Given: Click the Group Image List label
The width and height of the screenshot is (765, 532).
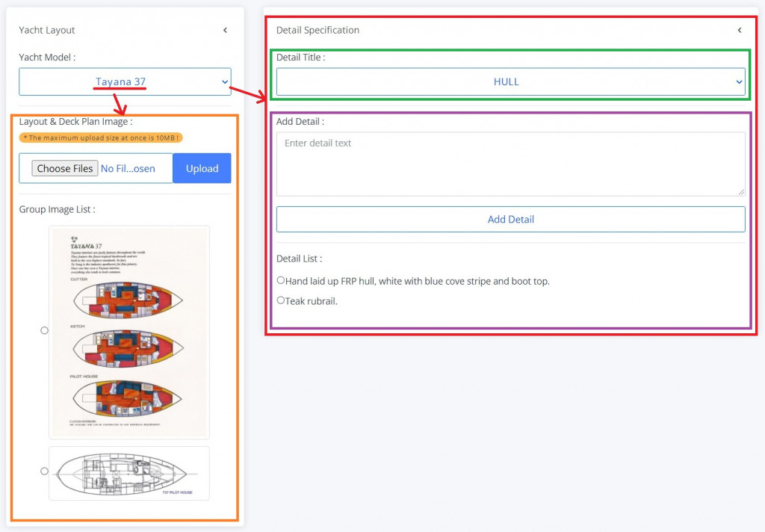Looking at the screenshot, I should [x=57, y=209].
